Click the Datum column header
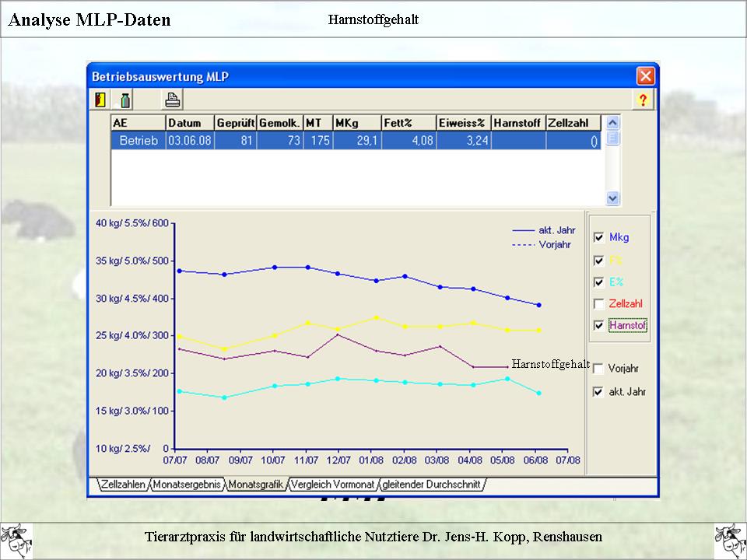Image resolution: width=747 pixels, height=560 pixels. tap(189, 123)
